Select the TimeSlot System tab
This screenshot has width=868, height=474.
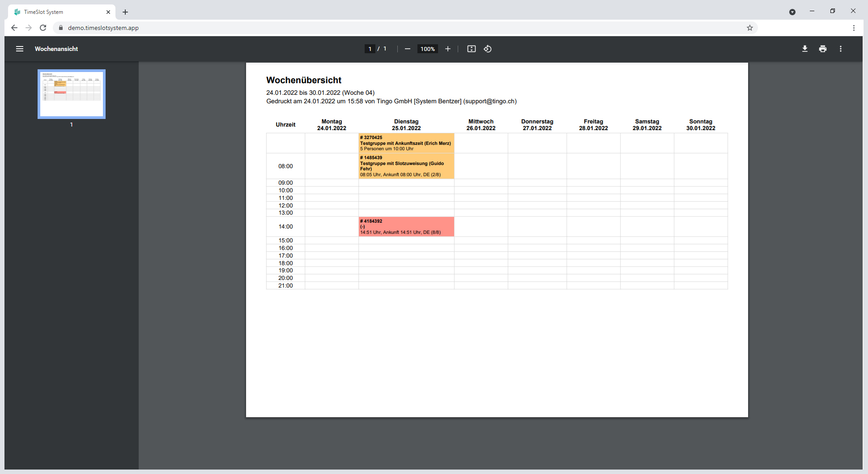[62, 12]
